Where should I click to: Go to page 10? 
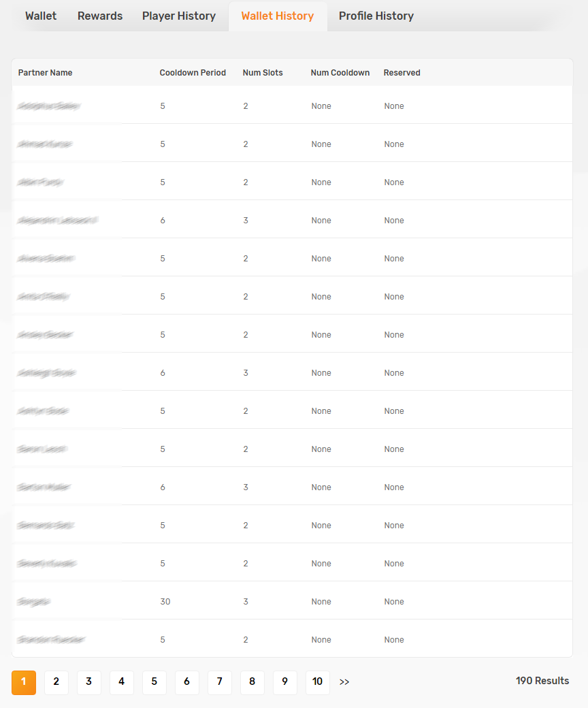coord(318,682)
